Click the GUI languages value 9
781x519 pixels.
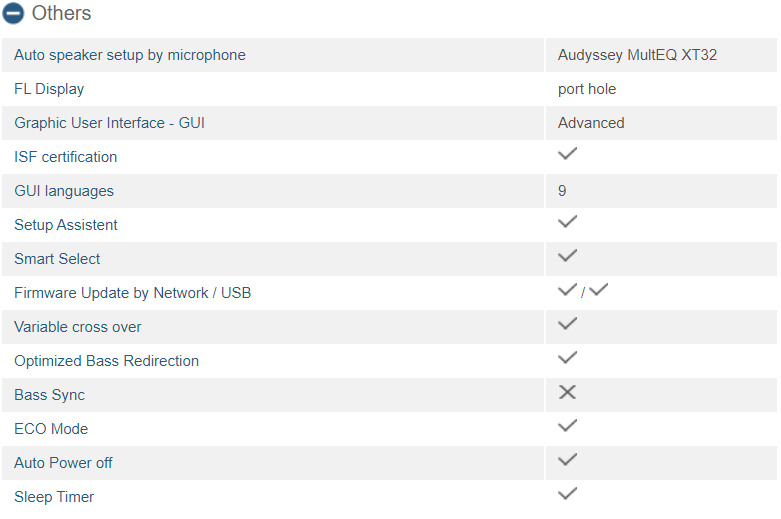(562, 191)
